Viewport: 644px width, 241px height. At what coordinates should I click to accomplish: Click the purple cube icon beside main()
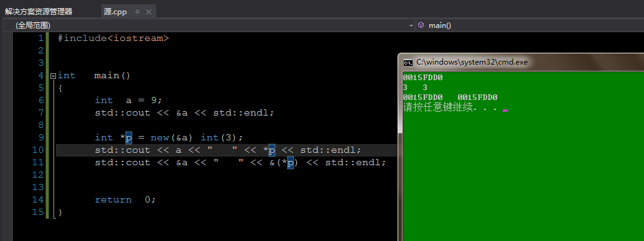(421, 25)
